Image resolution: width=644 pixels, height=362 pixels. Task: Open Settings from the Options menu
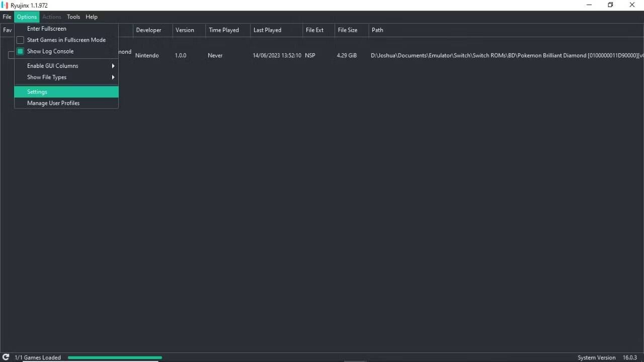point(66,92)
